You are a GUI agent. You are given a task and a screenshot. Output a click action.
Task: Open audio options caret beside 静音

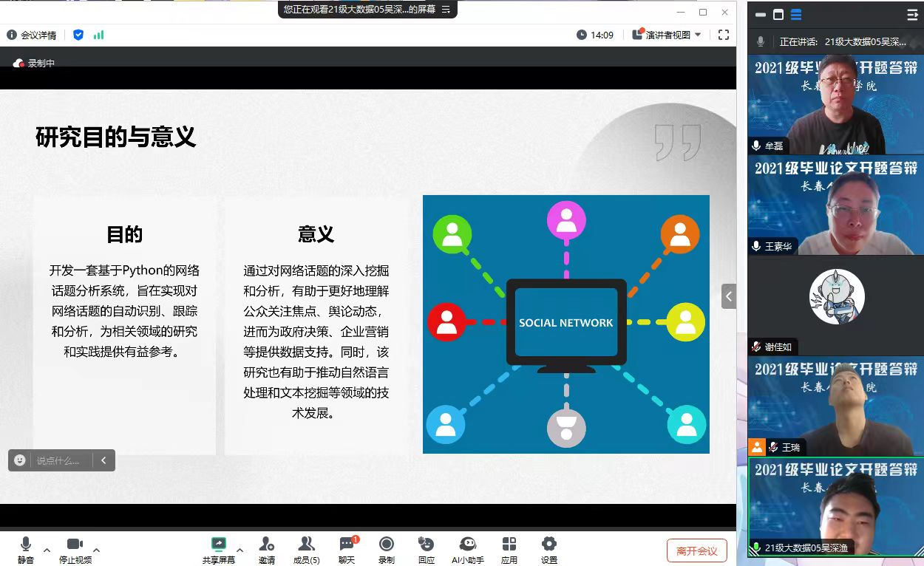(47, 550)
